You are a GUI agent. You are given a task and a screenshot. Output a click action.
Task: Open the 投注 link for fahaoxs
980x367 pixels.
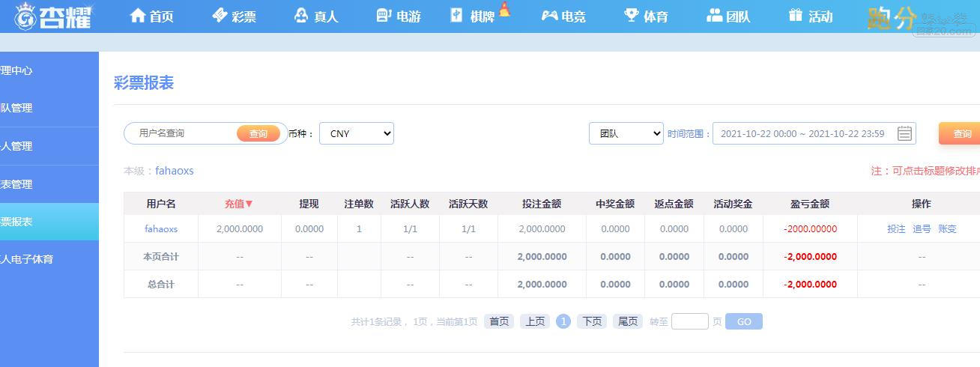coord(896,228)
